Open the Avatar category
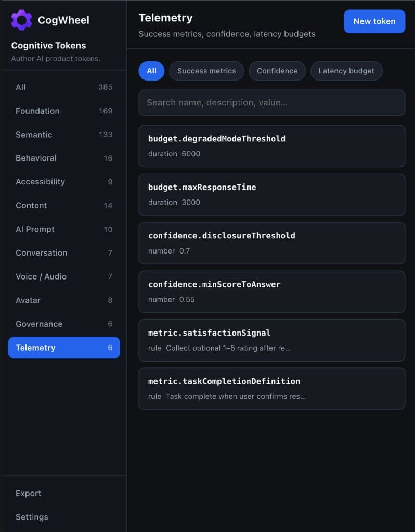The image size is (415, 532). pos(64,300)
